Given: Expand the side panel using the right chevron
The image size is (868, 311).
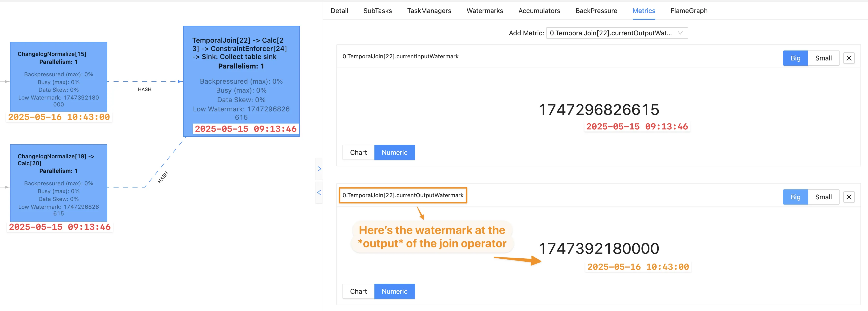Looking at the screenshot, I should click(x=319, y=169).
